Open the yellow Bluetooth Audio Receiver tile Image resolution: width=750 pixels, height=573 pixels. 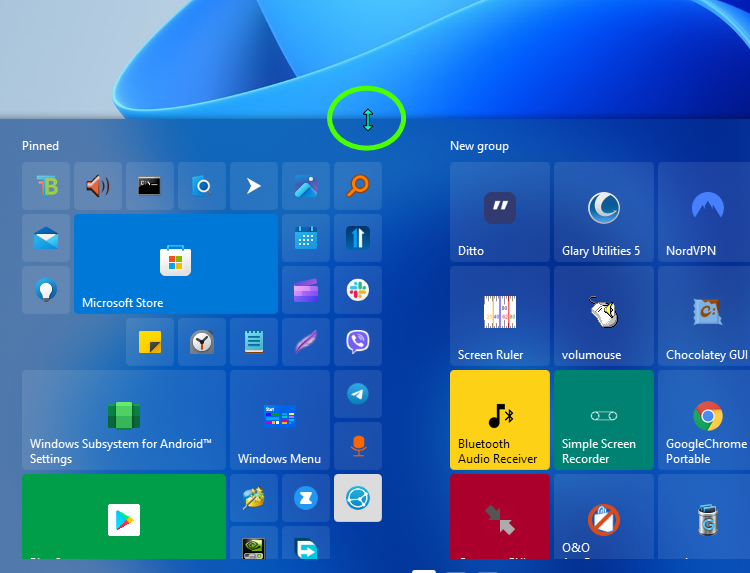[x=500, y=420]
